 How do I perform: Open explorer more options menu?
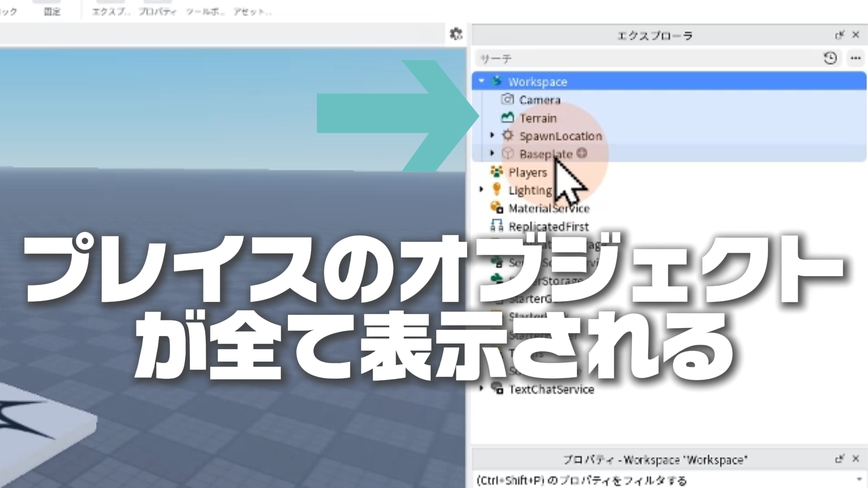coord(855,58)
